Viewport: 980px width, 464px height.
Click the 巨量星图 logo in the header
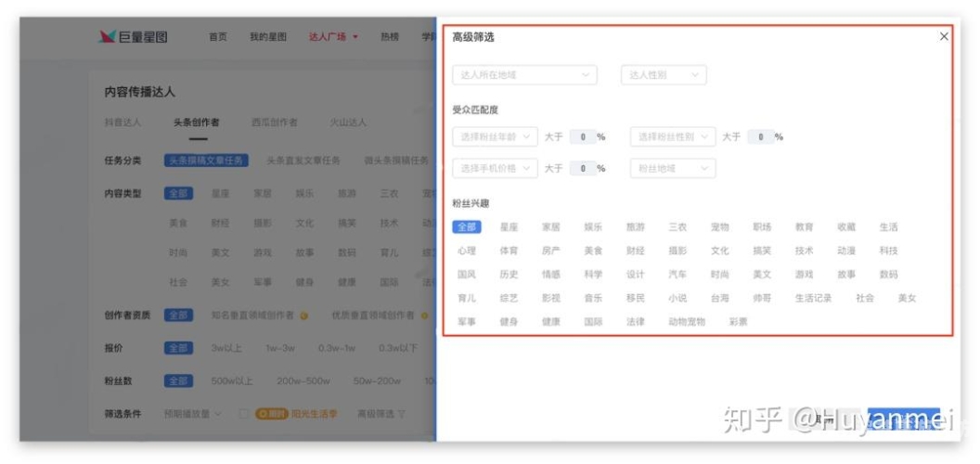134,37
